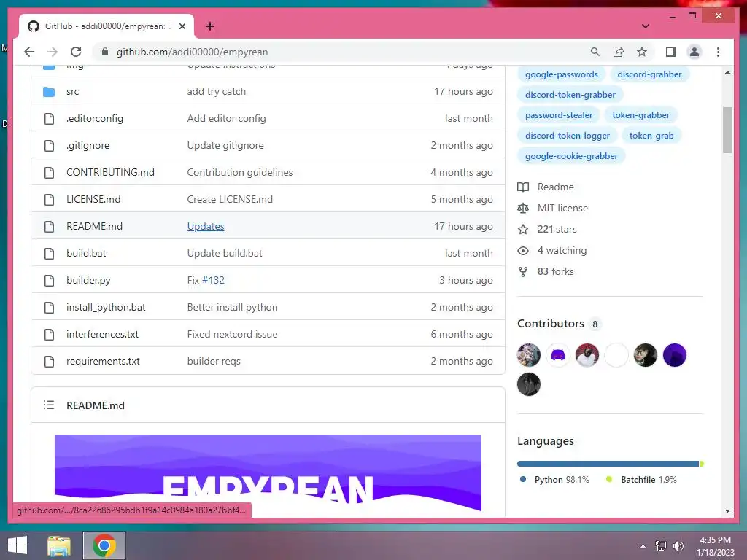Viewport: 747px width, 560px height.
Task: Select the discord-token-logger topic tag
Action: [568, 136]
